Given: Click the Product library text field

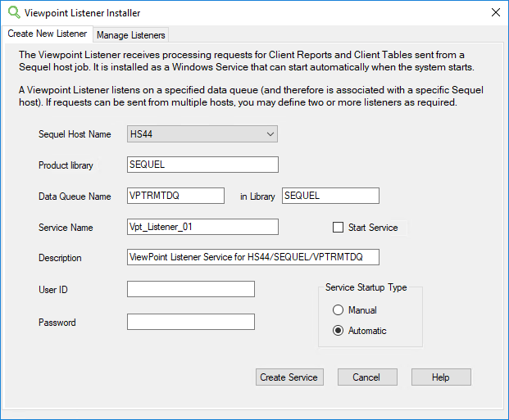Looking at the screenshot, I should tap(202, 165).
